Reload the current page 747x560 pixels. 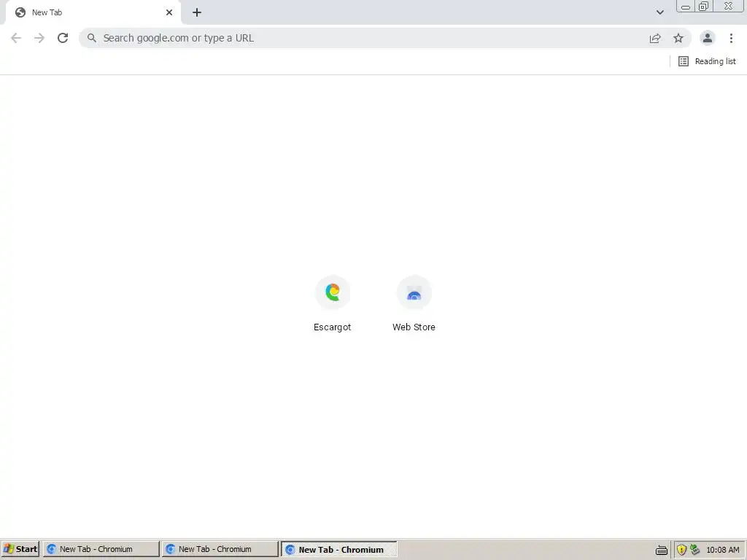point(63,38)
